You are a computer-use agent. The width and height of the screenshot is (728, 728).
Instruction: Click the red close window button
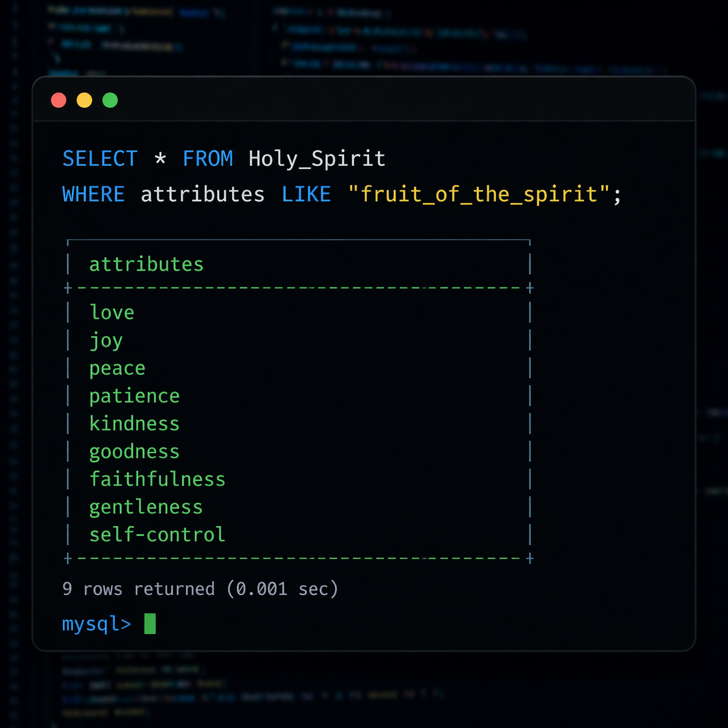pos(59,100)
